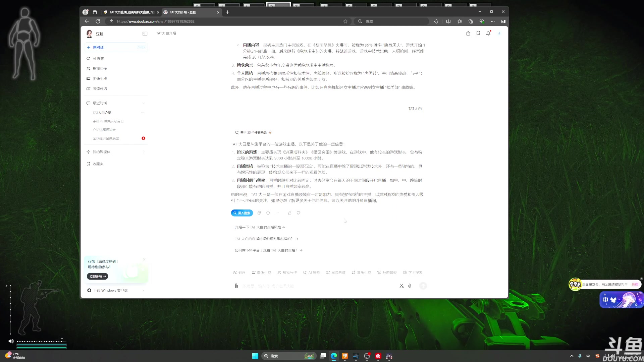Select the TAT大白介绍 conversation in sidebar

(x=102, y=113)
